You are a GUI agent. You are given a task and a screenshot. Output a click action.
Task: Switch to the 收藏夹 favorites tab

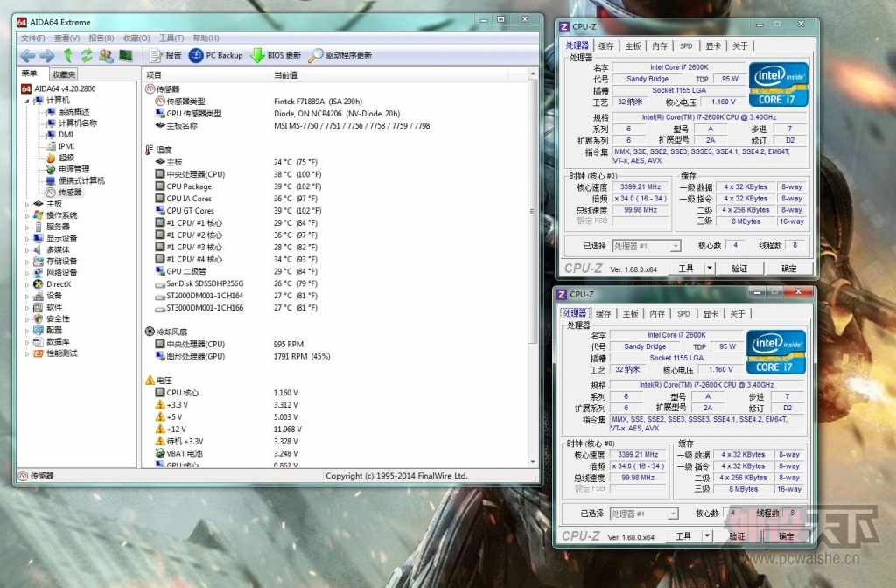[x=63, y=74]
